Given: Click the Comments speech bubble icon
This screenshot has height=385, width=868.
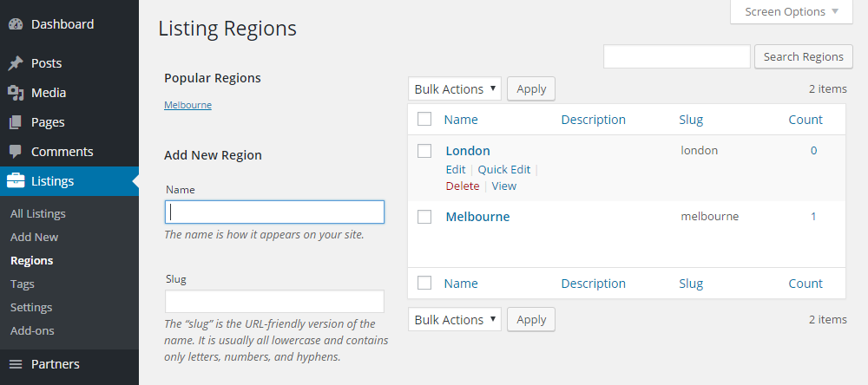Looking at the screenshot, I should pyautogui.click(x=16, y=152).
